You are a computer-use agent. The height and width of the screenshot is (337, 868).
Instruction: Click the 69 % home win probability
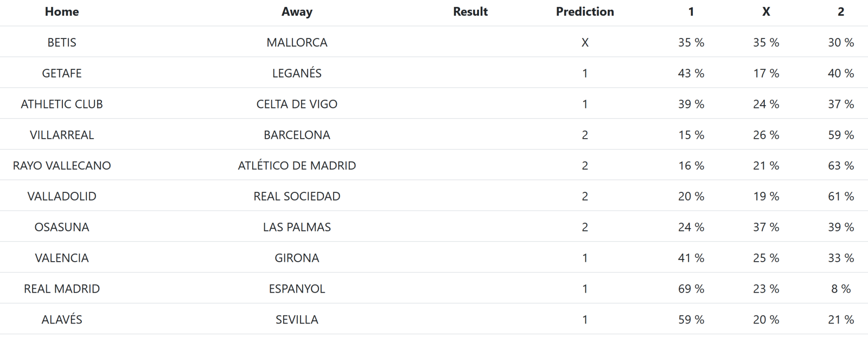[691, 289]
